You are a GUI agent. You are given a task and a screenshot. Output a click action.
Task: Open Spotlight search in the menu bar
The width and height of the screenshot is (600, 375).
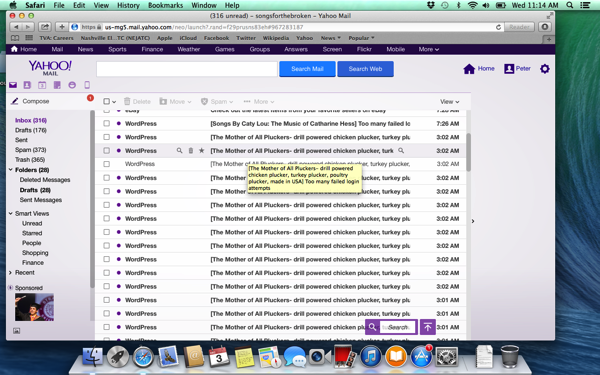point(570,5)
